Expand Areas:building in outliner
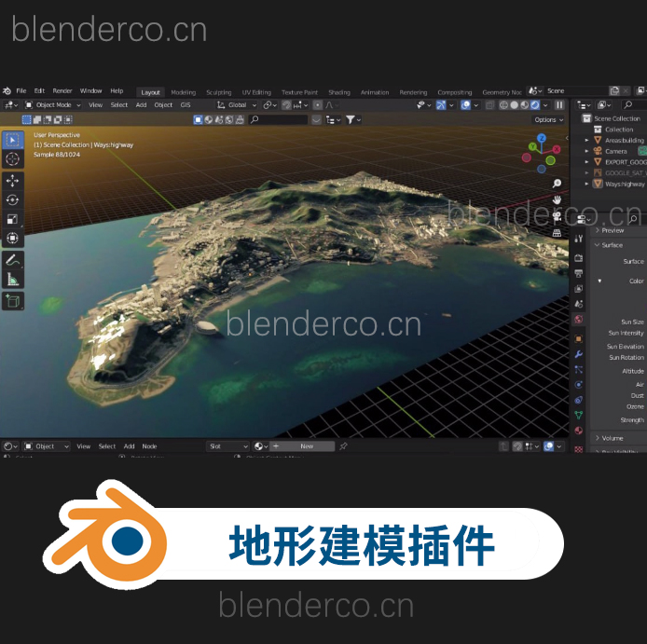The image size is (647, 644). coord(586,141)
